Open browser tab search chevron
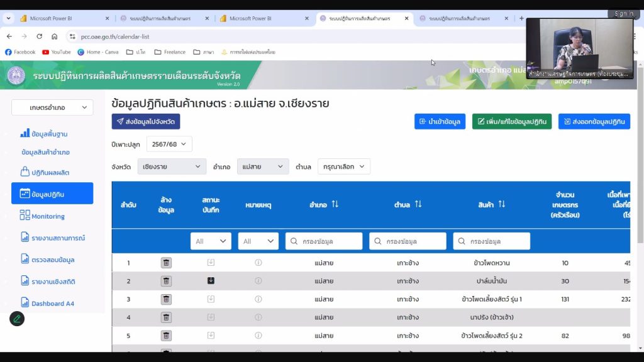 click(x=8, y=18)
